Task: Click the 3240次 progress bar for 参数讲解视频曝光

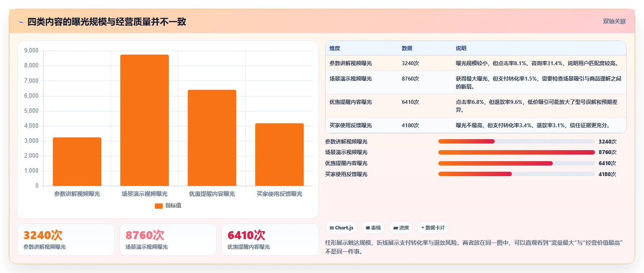Action: click(x=516, y=141)
